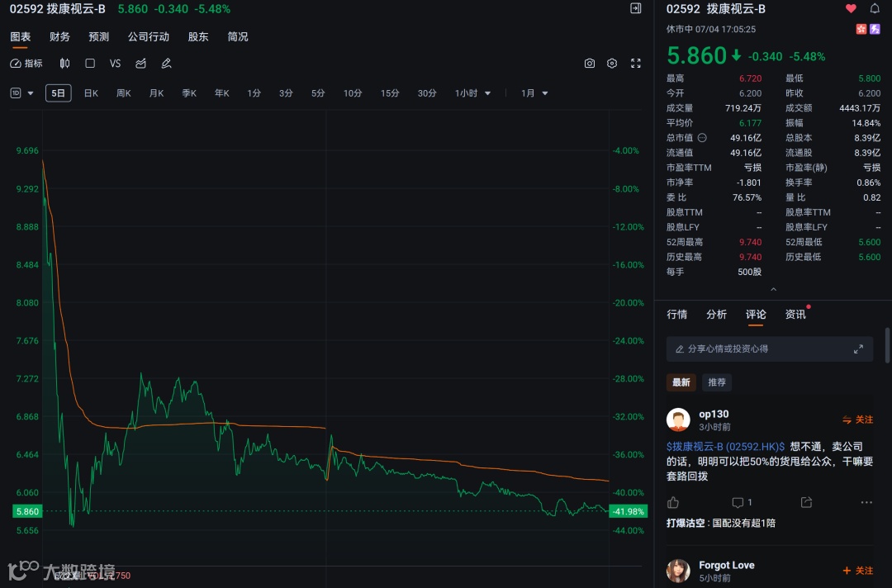Follow user op130 via 关注
This screenshot has width=892, height=588.
[857, 420]
